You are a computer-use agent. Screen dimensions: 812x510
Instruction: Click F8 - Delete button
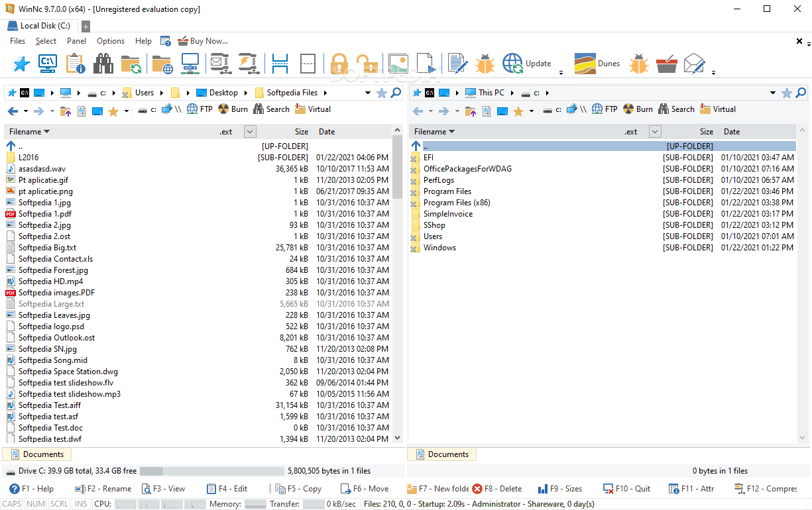[x=497, y=489]
